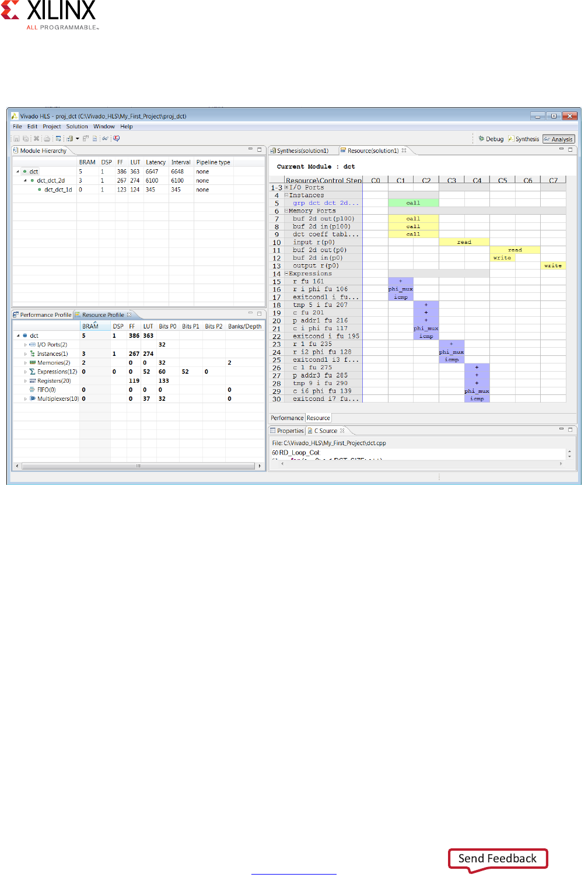Viewport: 588px width, 881px height.
Task: Minimize the C Source panel
Action: [x=561, y=429]
